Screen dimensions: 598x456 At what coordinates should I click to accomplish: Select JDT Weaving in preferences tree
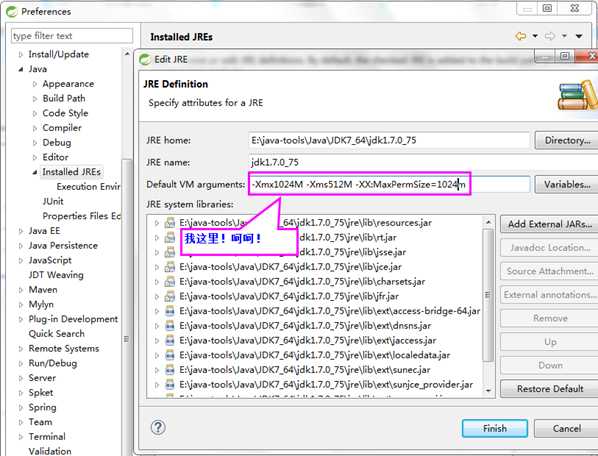[56, 275]
